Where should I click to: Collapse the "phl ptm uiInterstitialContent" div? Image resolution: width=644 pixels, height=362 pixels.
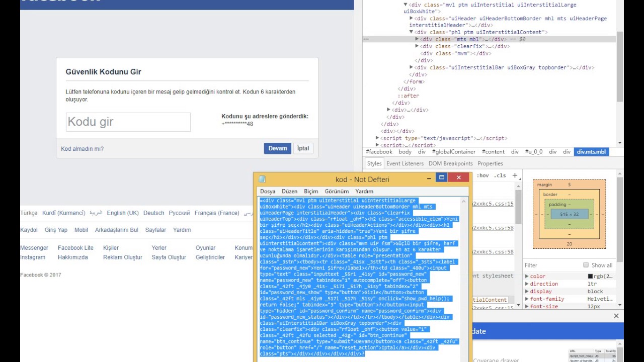point(411,32)
